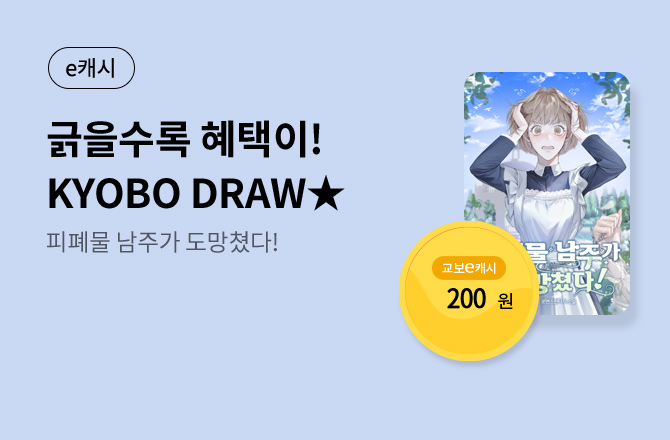The width and height of the screenshot is (670, 440).
Task: Open the webtoon cover thumbnail
Action: (547, 193)
